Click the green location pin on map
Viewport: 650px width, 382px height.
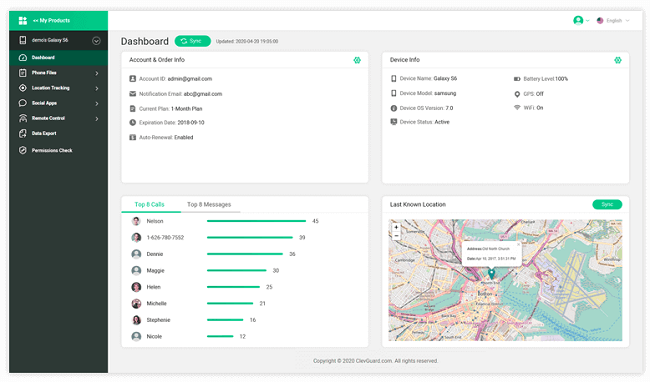[x=491, y=274]
